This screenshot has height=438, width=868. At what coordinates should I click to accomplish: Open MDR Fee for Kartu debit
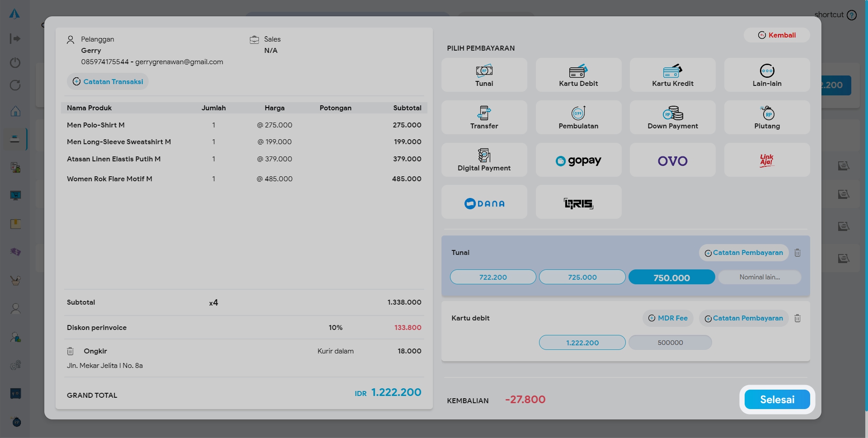pos(668,318)
